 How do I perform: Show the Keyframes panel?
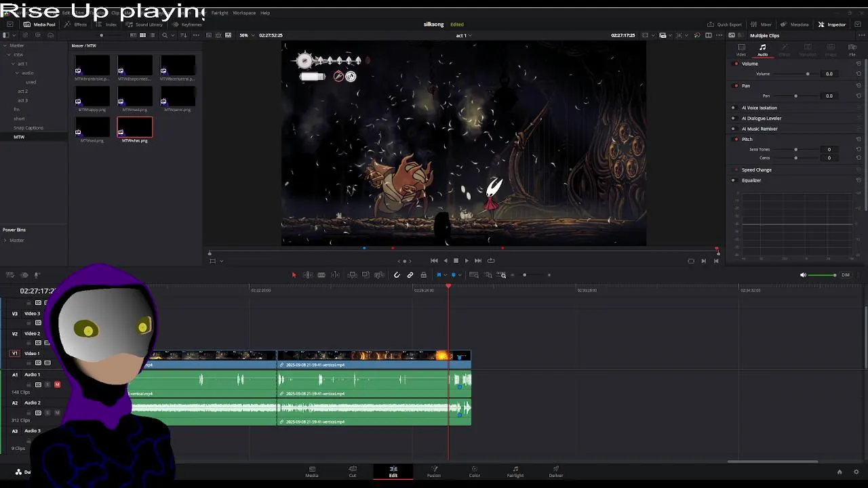coord(187,24)
